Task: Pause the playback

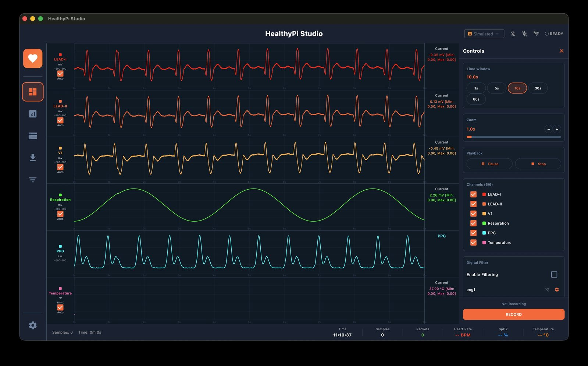Action: tap(489, 164)
